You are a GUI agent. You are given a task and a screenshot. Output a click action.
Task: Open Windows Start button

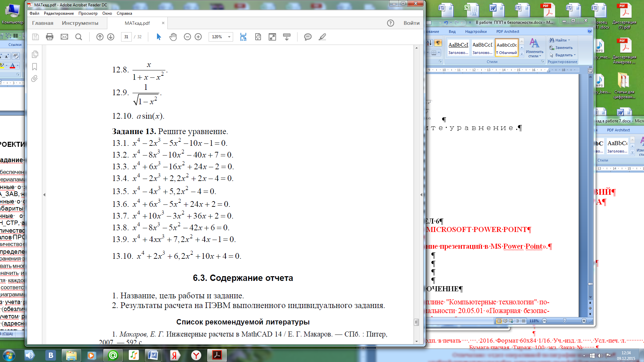pos(8,355)
